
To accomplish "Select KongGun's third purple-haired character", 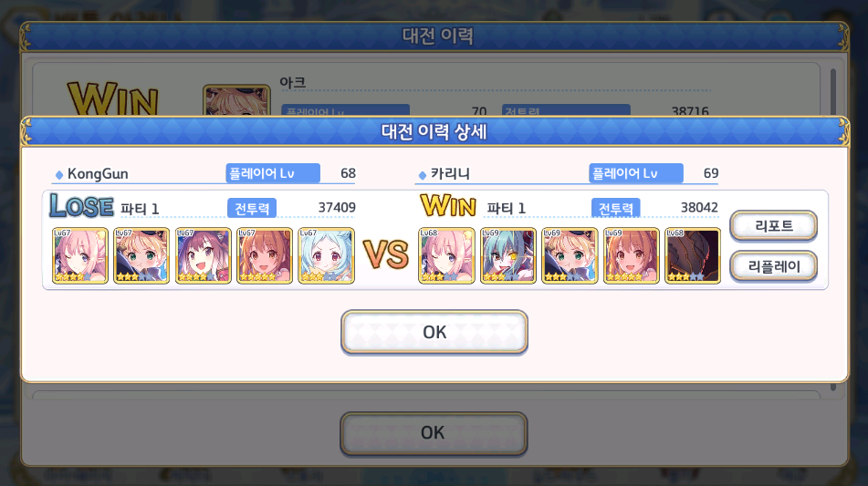I will point(204,255).
